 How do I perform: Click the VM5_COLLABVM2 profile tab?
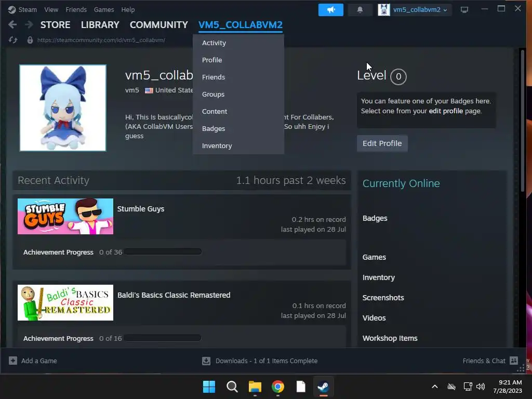tap(240, 25)
